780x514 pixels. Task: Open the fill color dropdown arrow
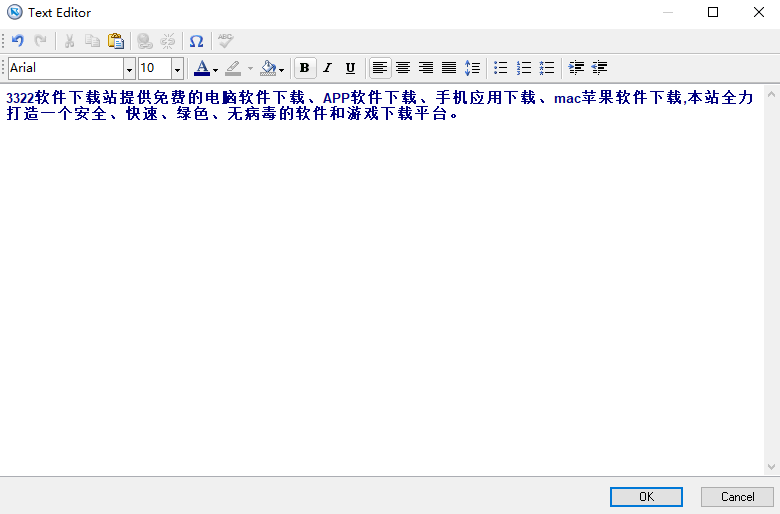coord(281,69)
